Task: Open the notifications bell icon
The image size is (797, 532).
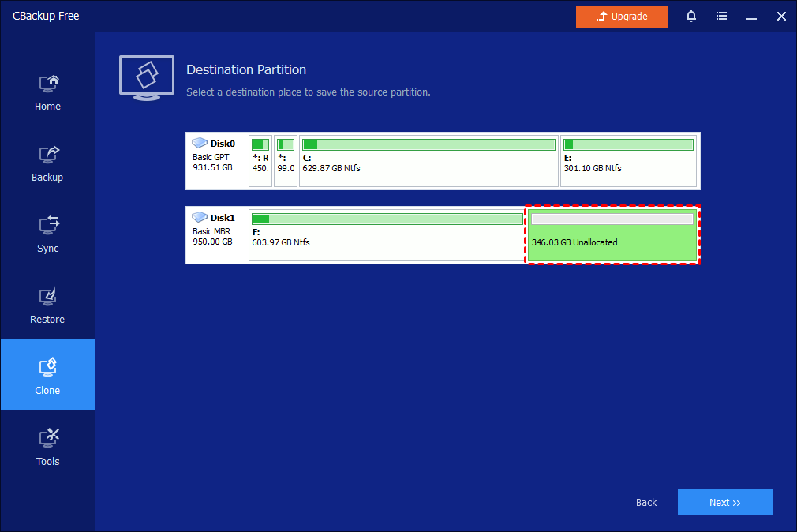Action: pos(691,16)
